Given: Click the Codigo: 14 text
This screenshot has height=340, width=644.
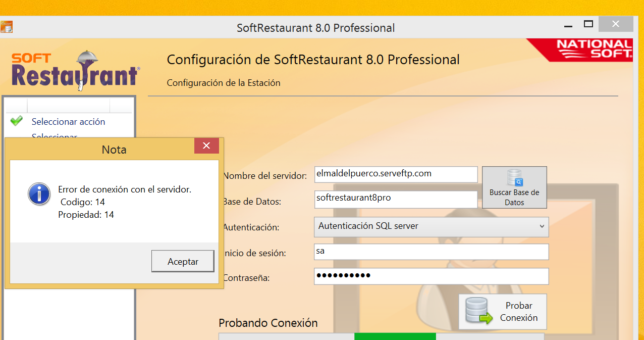Looking at the screenshot, I should point(82,202).
